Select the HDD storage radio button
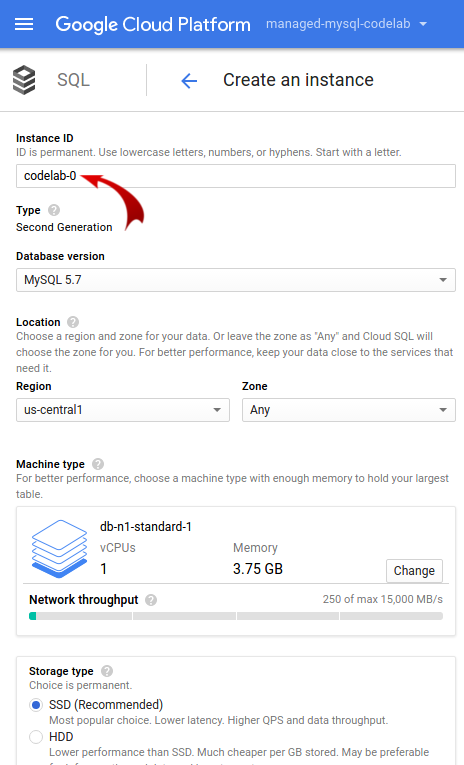The image size is (464, 765). [36, 737]
